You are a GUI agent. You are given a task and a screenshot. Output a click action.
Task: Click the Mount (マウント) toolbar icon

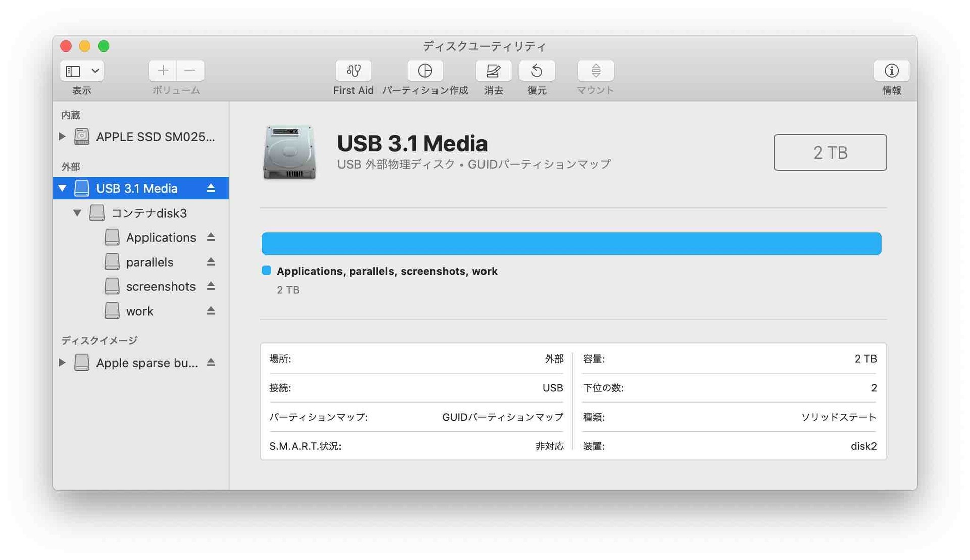pos(596,71)
